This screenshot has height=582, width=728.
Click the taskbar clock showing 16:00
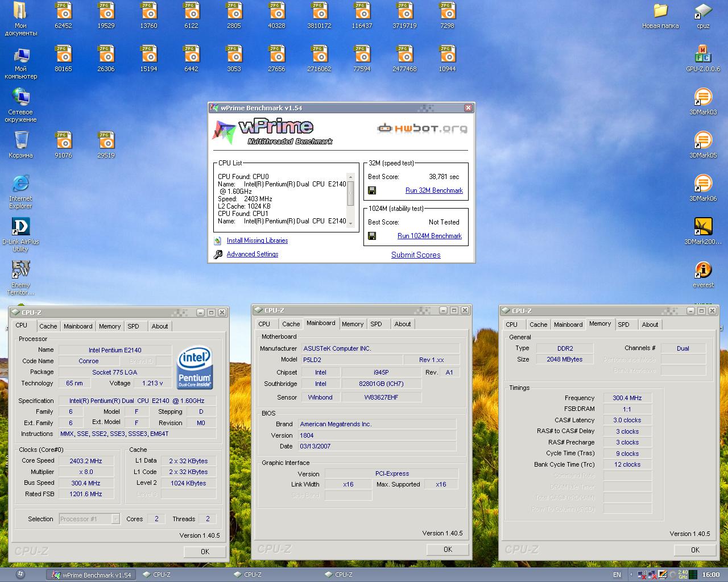coord(711,575)
